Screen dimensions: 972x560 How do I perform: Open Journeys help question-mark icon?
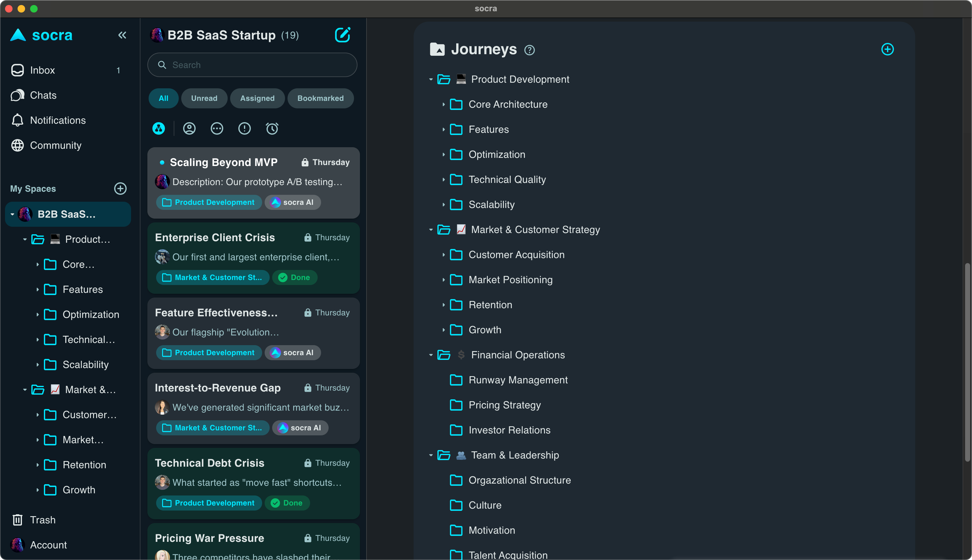pos(529,50)
